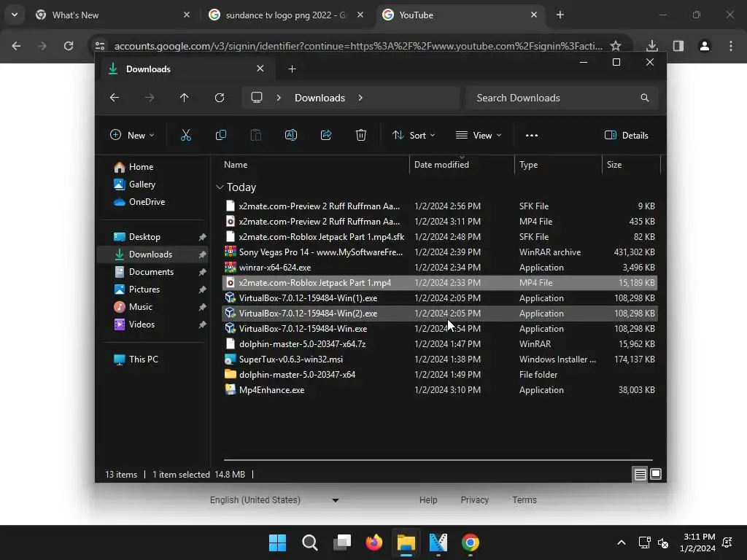The image size is (747, 560).
Task: Open Chrome three-dot menu
Action: [x=731, y=46]
